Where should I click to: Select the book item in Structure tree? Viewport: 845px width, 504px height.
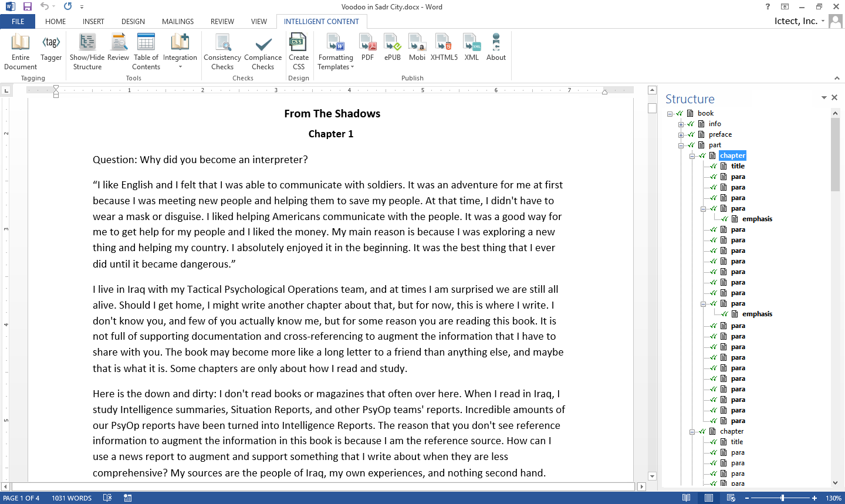pos(705,113)
